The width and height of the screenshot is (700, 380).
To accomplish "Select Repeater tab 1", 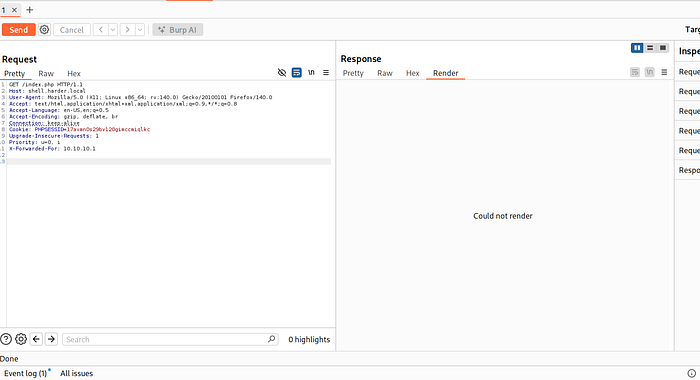I will point(4,10).
